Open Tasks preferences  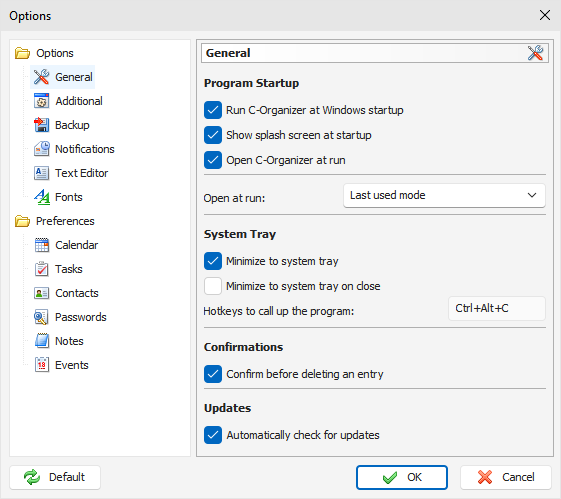[x=69, y=269]
